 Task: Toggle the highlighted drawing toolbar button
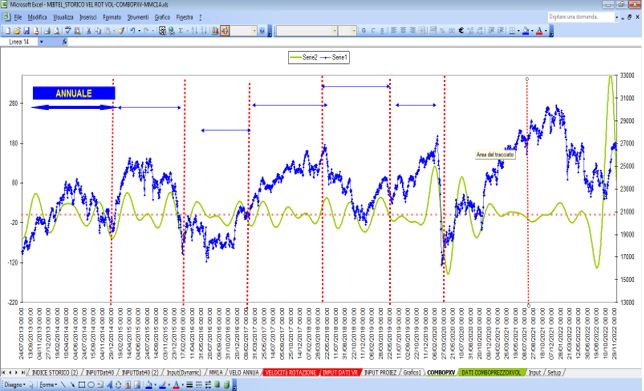(225, 31)
